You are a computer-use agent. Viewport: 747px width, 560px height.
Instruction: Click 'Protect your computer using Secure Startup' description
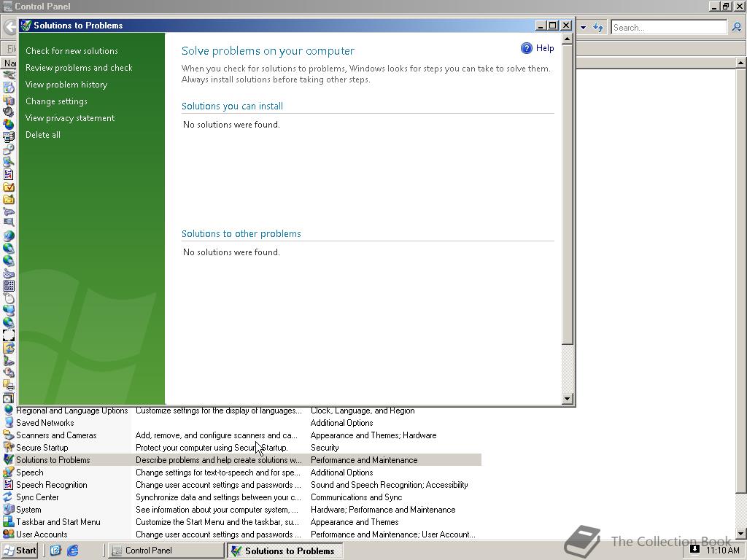(212, 447)
